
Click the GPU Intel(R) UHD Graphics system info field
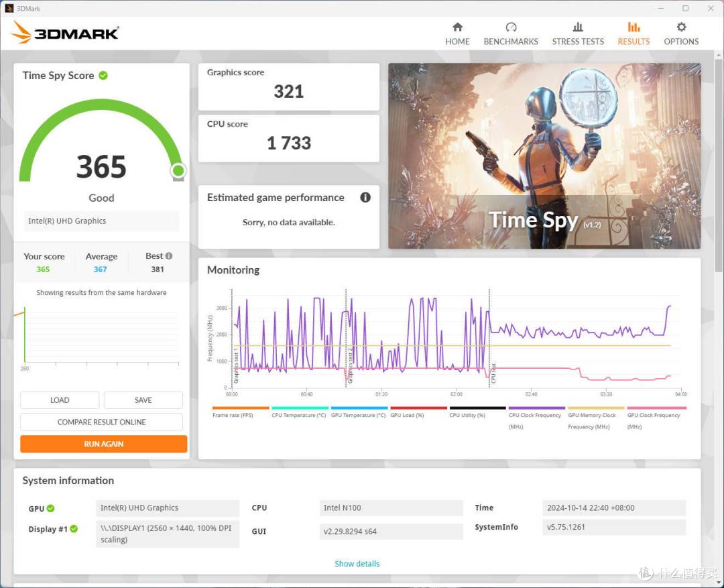click(168, 508)
